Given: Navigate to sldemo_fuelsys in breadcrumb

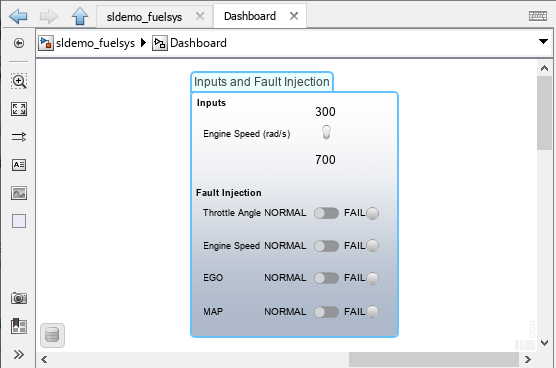Looking at the screenshot, I should (95, 43).
